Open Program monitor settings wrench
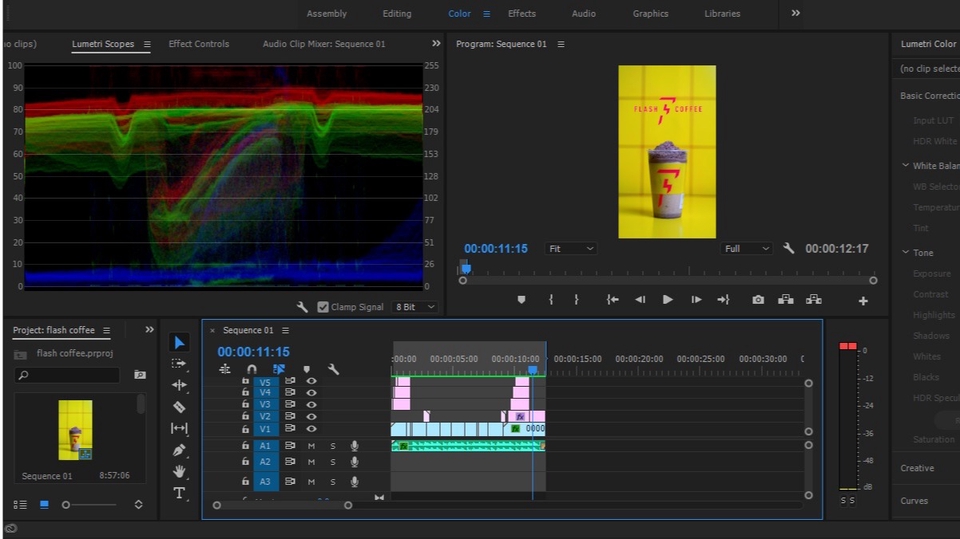960x539 pixels. point(789,249)
